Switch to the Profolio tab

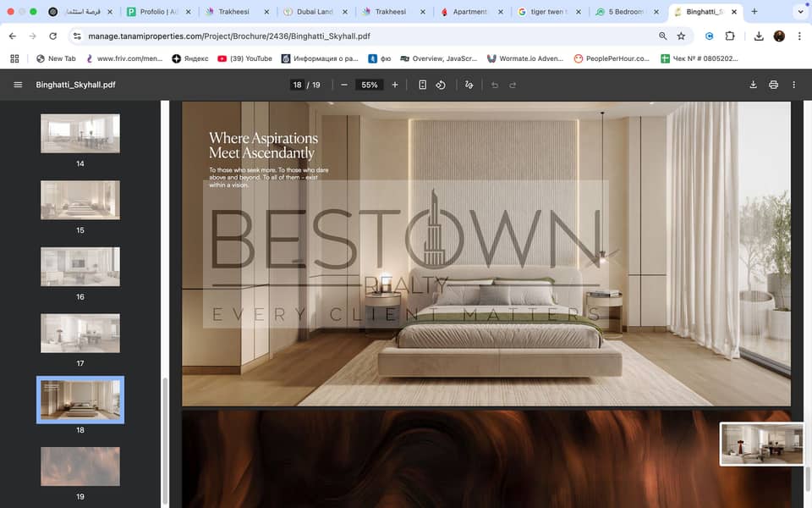coord(158,11)
